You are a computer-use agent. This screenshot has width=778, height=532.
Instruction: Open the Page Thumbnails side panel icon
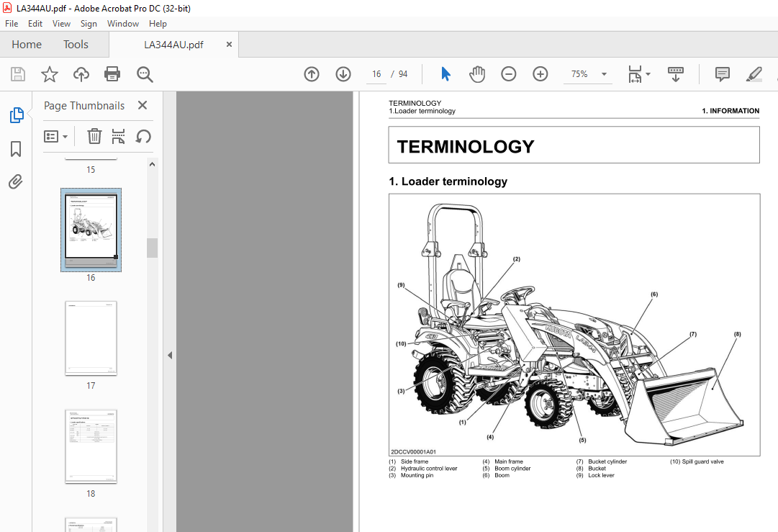pos(17,115)
